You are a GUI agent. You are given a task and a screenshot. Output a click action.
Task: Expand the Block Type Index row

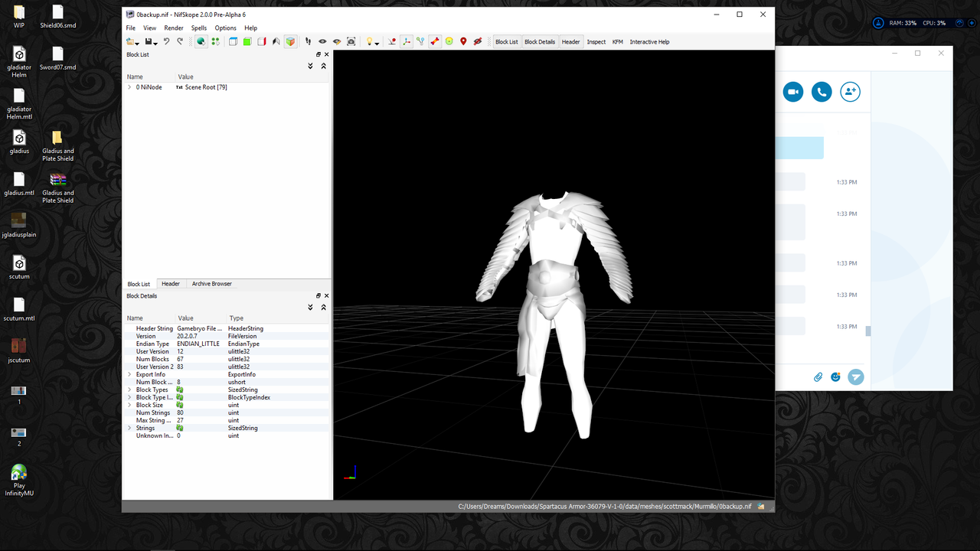(x=129, y=397)
